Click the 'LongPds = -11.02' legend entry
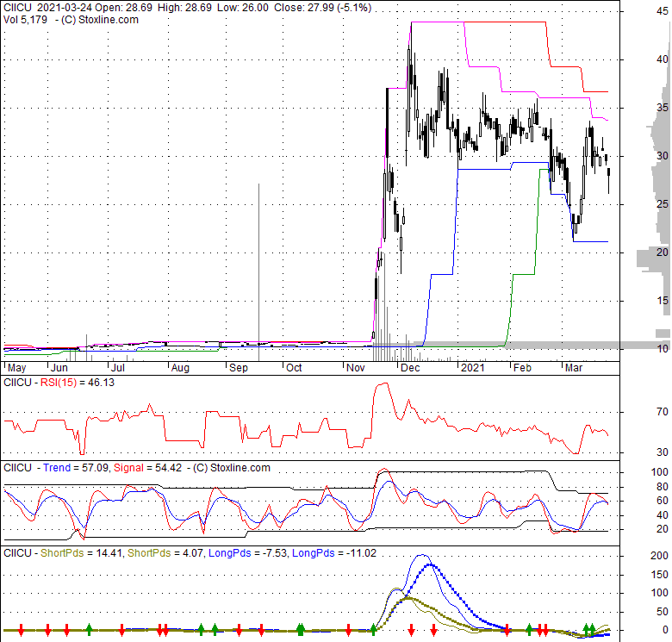Image resolution: width=672 pixels, height=642 pixels. point(334,553)
